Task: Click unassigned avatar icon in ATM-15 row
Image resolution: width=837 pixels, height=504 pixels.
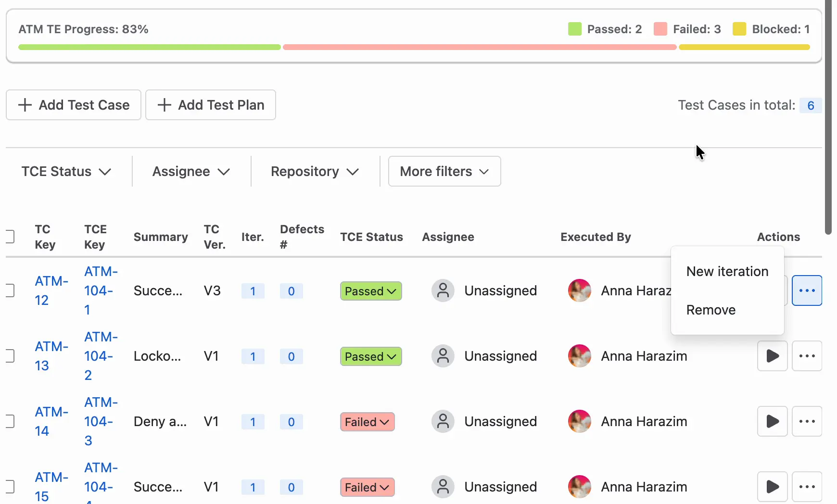Action: pos(443,487)
